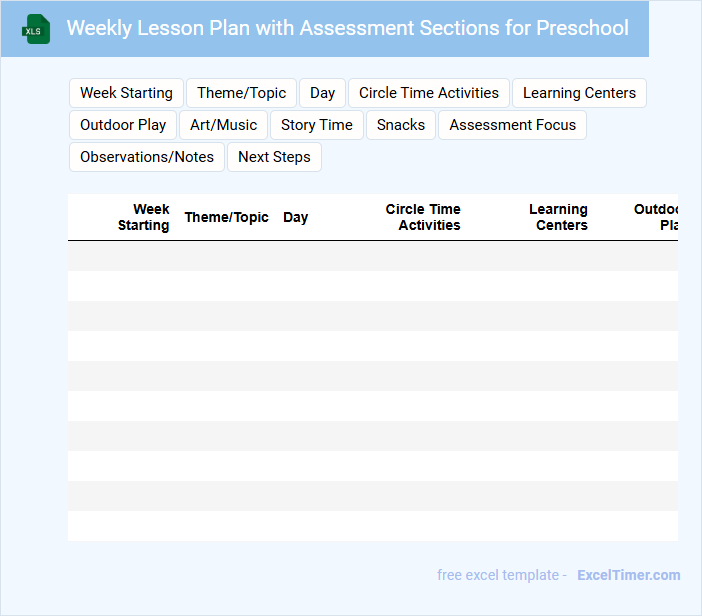Click the Circle Time Activities column header
This screenshot has width=702, height=616.
[x=423, y=217]
